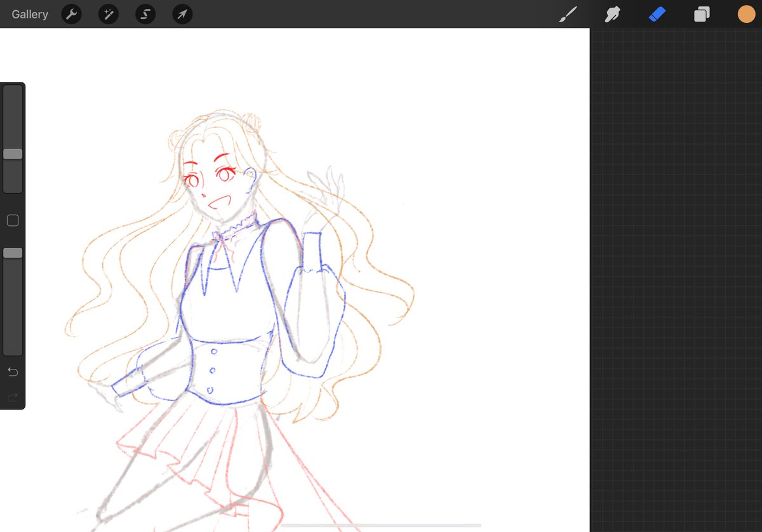Redo the last undone stroke
Image resolution: width=762 pixels, height=532 pixels.
point(13,398)
